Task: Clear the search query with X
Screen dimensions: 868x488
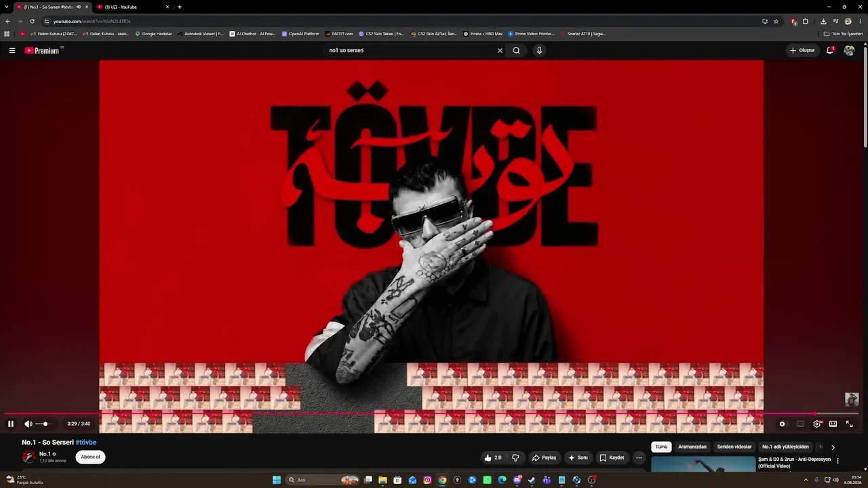Action: point(500,50)
